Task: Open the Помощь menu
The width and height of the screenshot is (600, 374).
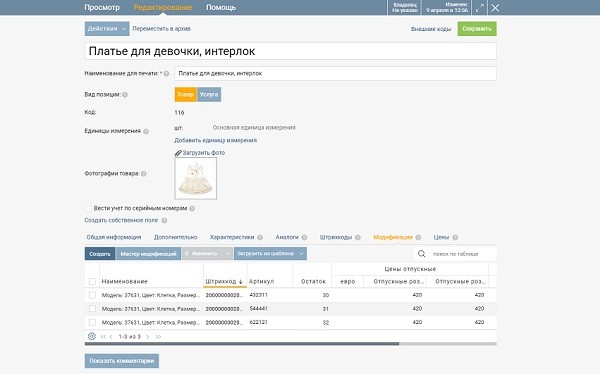Action: tap(221, 7)
